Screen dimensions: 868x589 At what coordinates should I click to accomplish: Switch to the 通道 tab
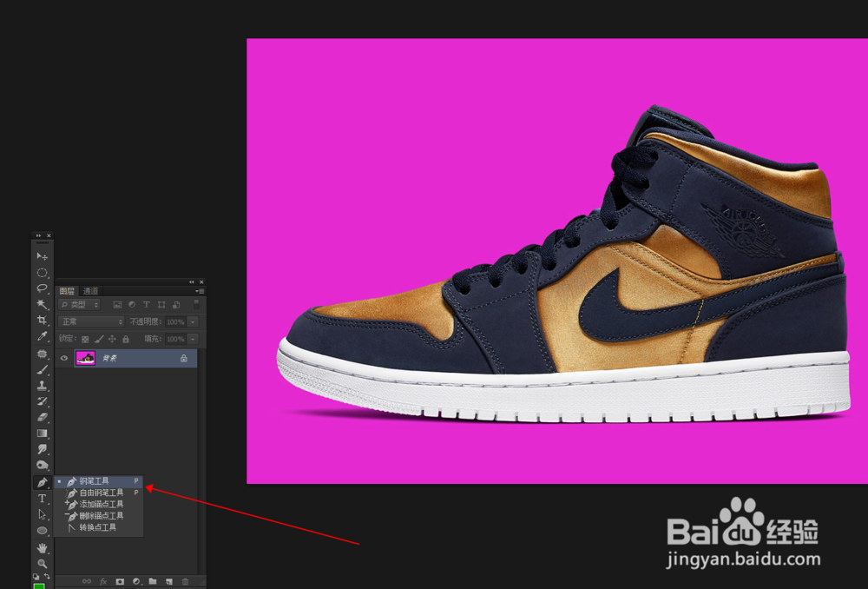click(x=91, y=291)
